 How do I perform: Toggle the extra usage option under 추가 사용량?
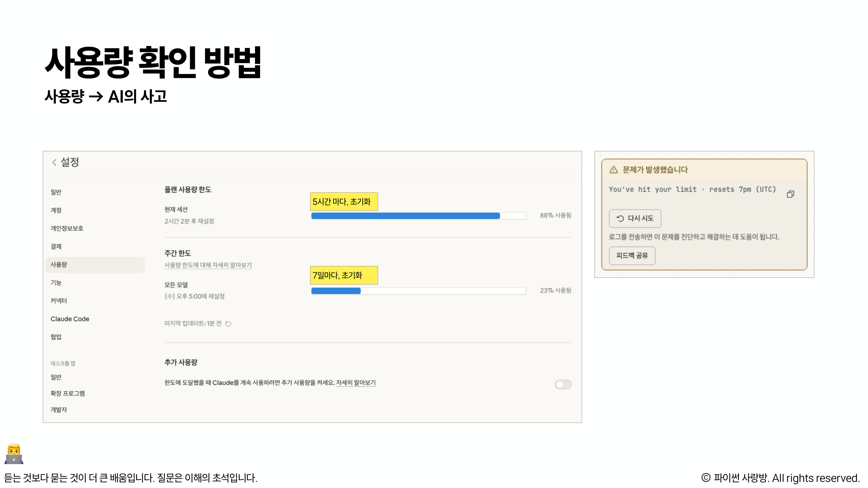[563, 384]
